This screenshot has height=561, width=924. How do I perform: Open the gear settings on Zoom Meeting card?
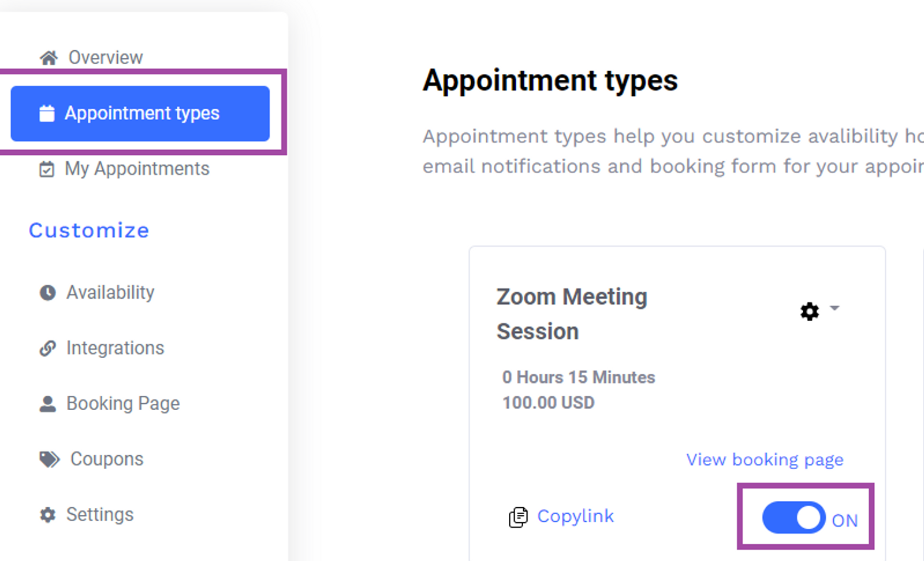(810, 311)
